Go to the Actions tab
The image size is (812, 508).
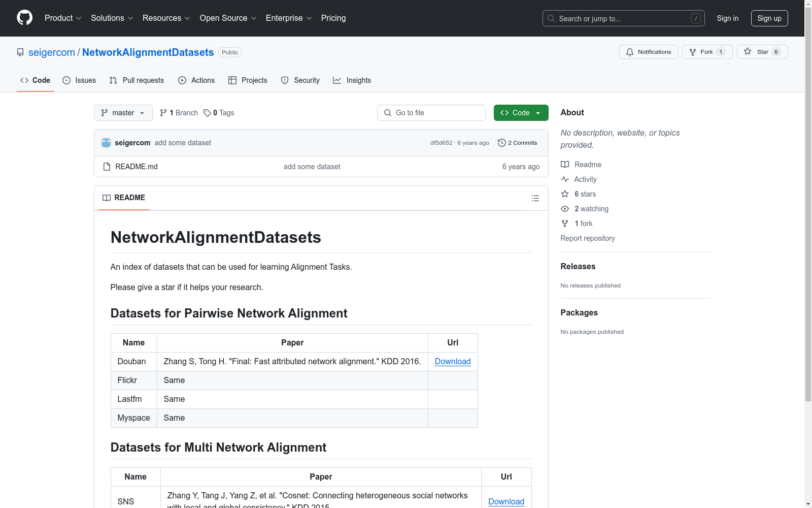pos(196,80)
